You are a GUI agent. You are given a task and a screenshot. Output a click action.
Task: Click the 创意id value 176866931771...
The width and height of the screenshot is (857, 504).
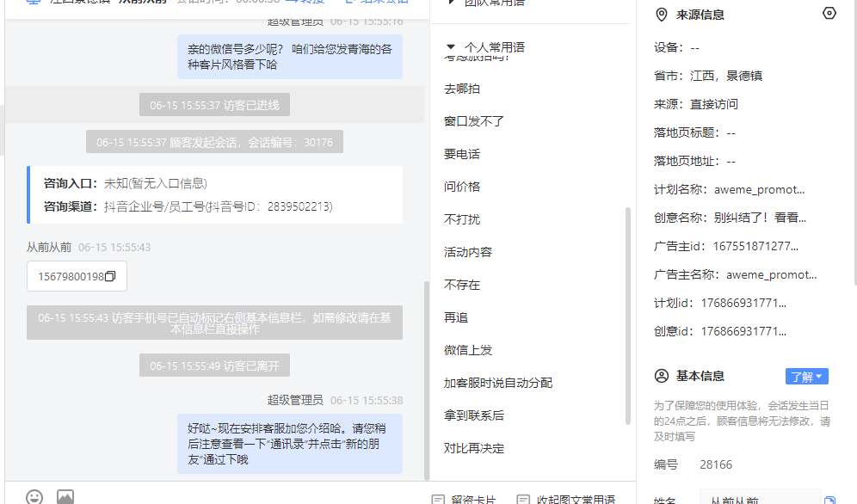743,331
